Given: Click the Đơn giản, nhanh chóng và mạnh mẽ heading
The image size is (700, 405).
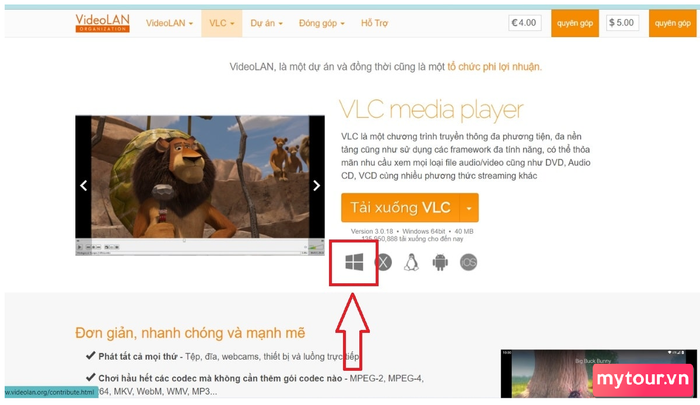Looking at the screenshot, I should [x=190, y=333].
